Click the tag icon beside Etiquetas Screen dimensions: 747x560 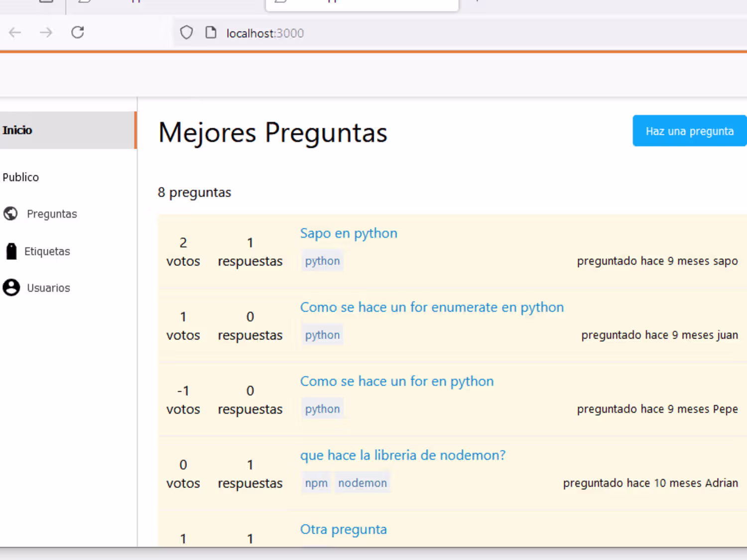click(x=11, y=251)
